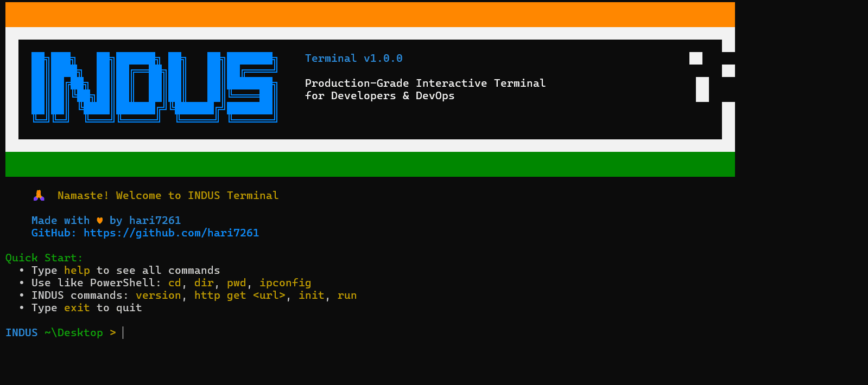Click the 'INDUS commands:' text
868x385 pixels.
(x=80, y=296)
